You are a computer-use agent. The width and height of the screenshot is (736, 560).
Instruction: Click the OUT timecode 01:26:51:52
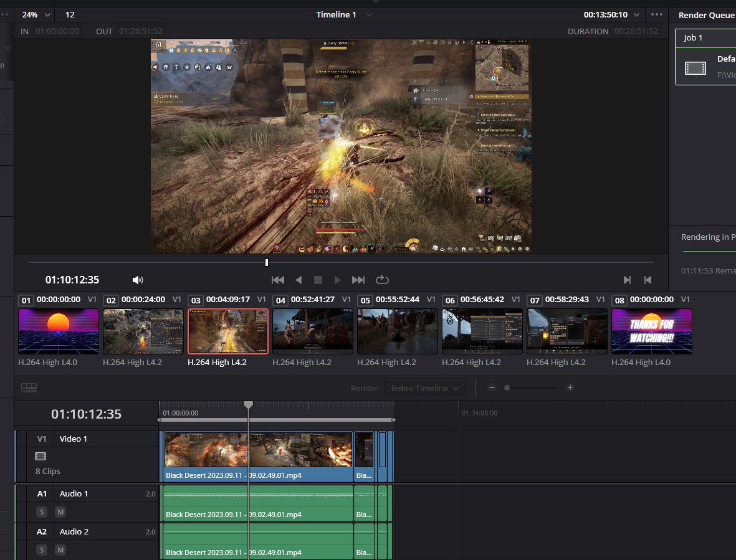pyautogui.click(x=141, y=31)
